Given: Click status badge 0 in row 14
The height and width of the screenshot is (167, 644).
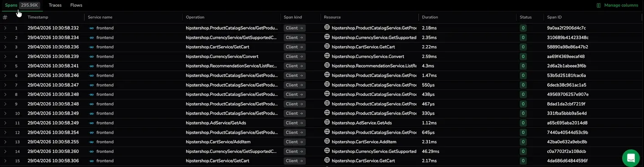Looking at the screenshot, I should (x=523, y=151).
